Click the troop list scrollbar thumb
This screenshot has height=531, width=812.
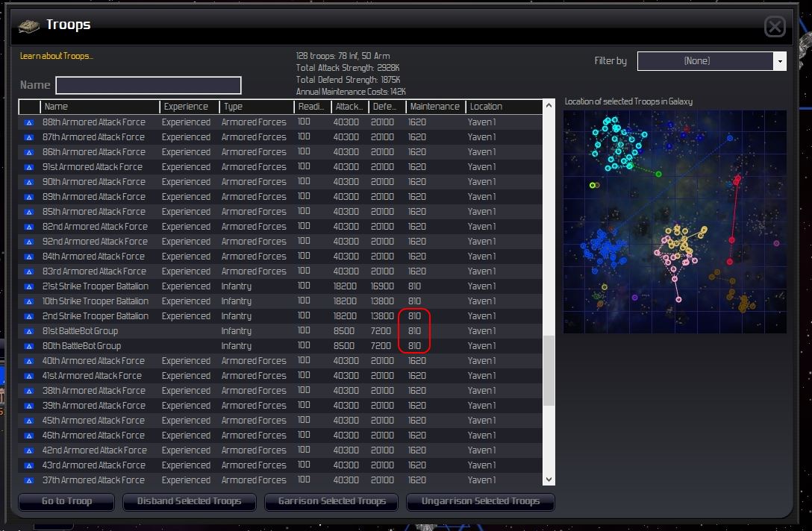[x=549, y=371]
